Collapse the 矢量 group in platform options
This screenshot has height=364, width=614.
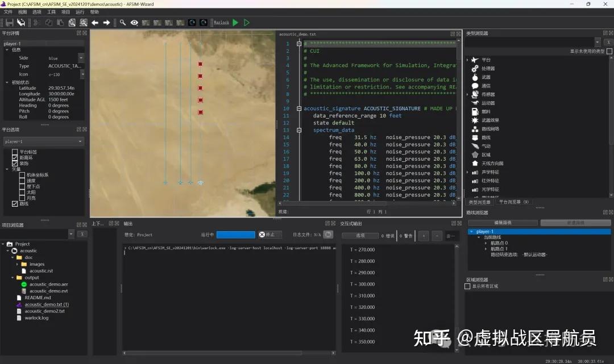pos(7,169)
